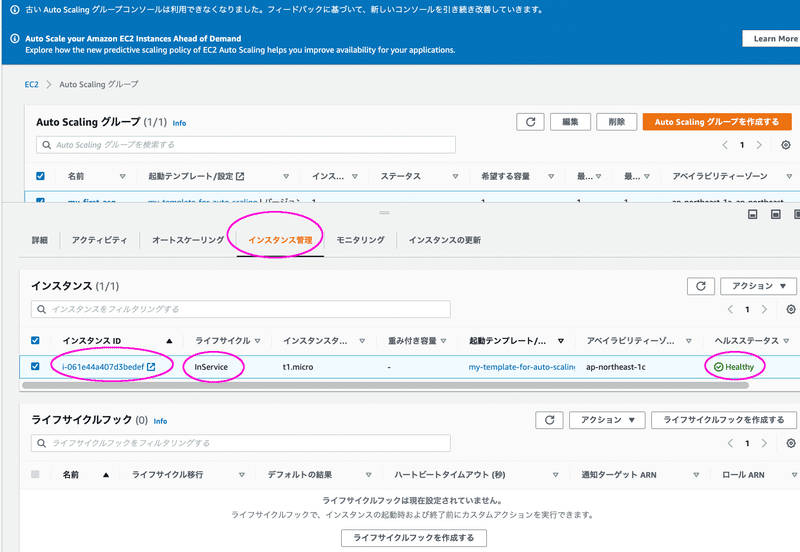Click Auto Scaling グループを作成する button
The image size is (800, 552).
pos(717,122)
